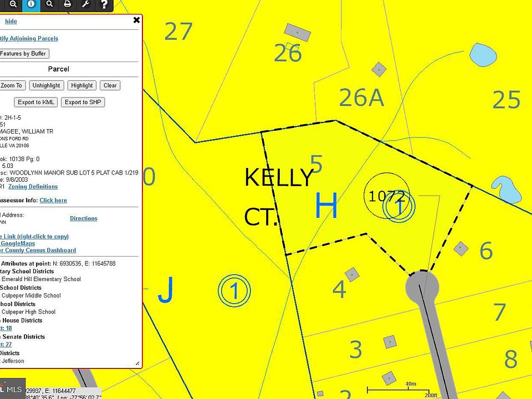Open House district 18 link
The width and height of the screenshot is (532, 399).
6,328
